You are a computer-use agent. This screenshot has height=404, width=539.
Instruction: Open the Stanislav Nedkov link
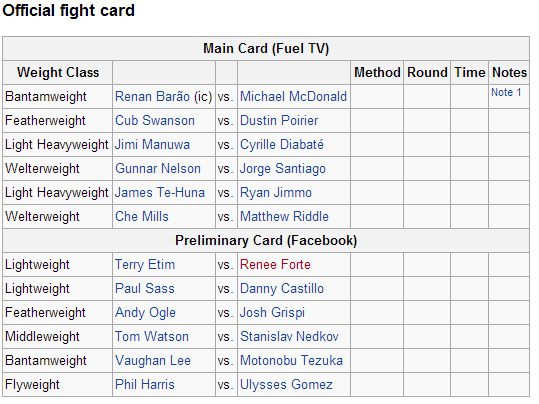[289, 337]
